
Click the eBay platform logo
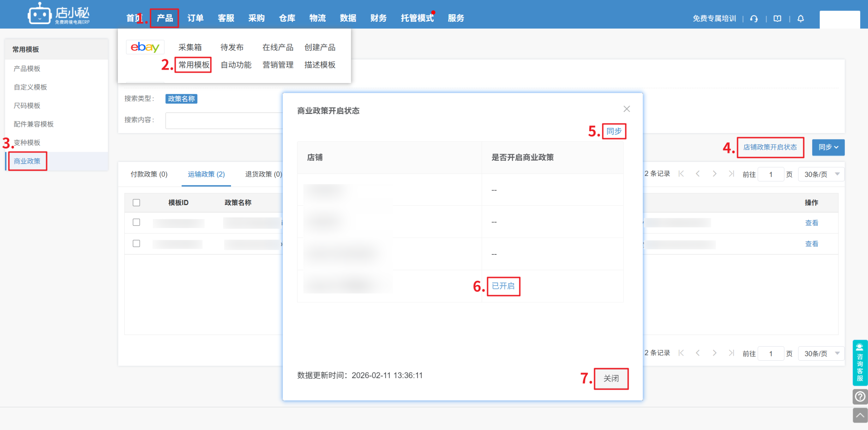(145, 47)
